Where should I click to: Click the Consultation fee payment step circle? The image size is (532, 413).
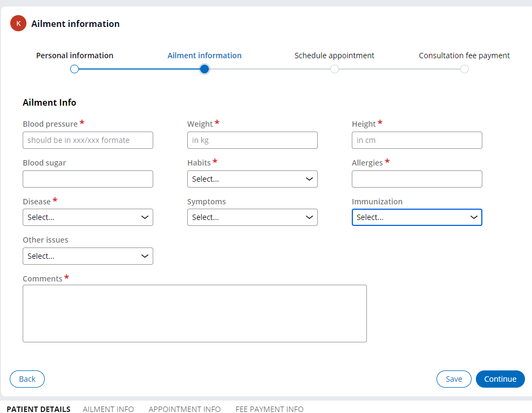464,69
